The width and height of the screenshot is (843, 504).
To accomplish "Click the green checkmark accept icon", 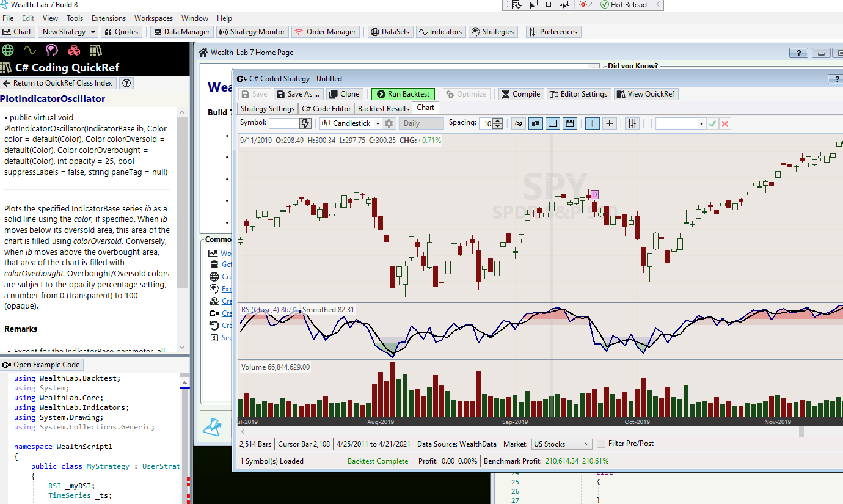I will [712, 123].
